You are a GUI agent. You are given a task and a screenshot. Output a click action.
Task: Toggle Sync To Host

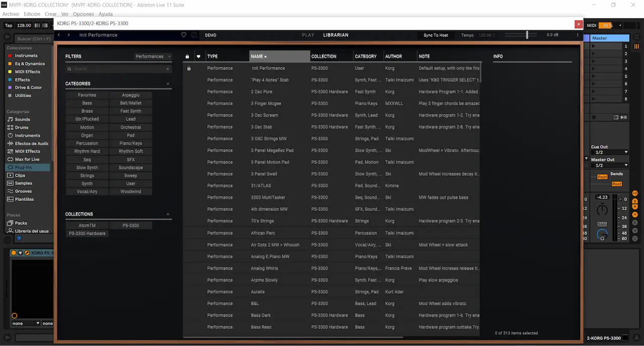(x=436, y=35)
